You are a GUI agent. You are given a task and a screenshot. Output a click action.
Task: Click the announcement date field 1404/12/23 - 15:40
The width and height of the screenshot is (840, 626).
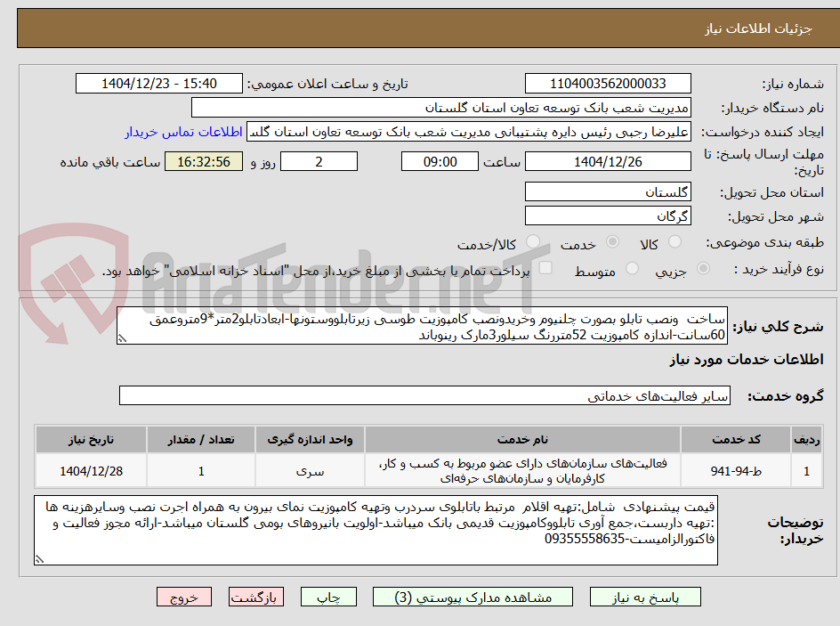(159, 84)
